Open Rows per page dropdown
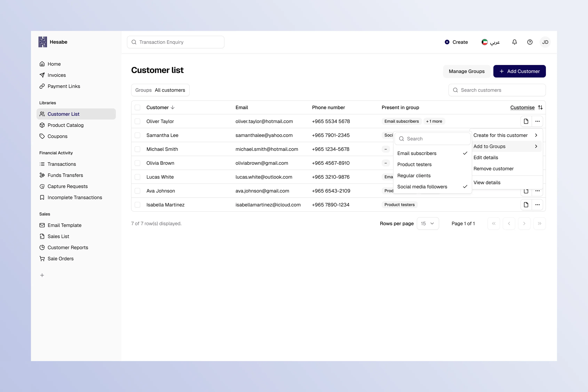 point(428,223)
